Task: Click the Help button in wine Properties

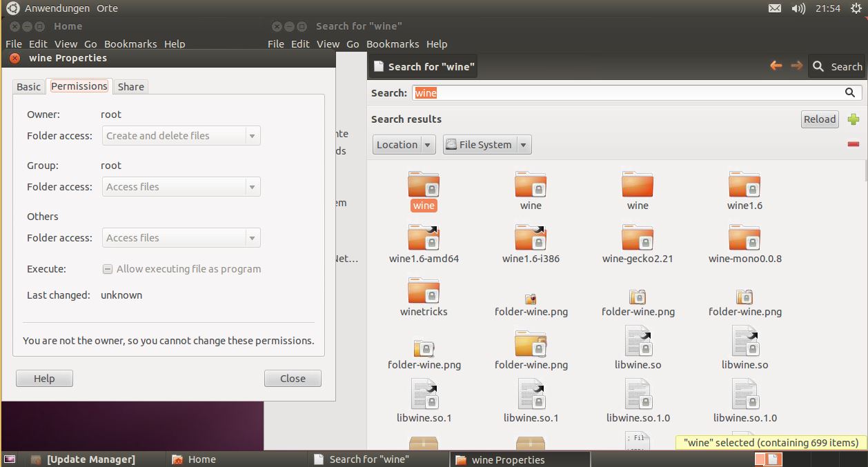Action: (44, 378)
